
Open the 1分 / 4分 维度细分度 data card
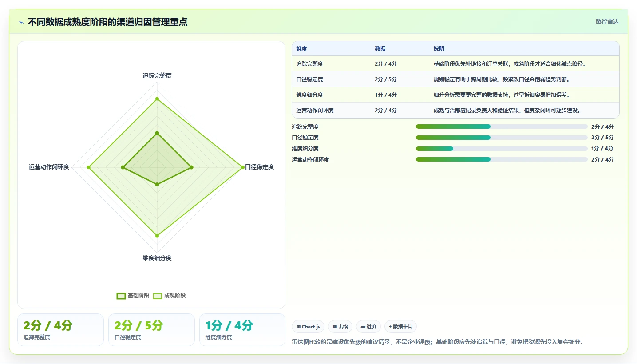click(242, 330)
